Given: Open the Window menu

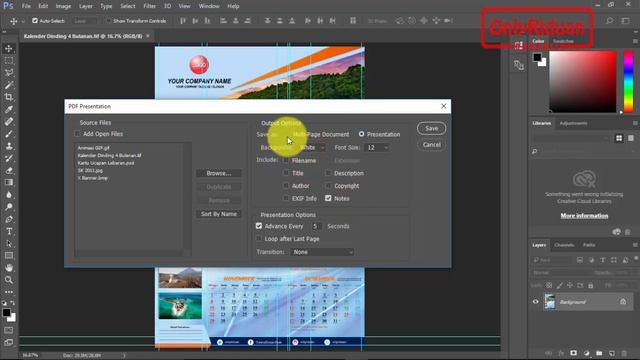Looking at the screenshot, I should coord(209,6).
